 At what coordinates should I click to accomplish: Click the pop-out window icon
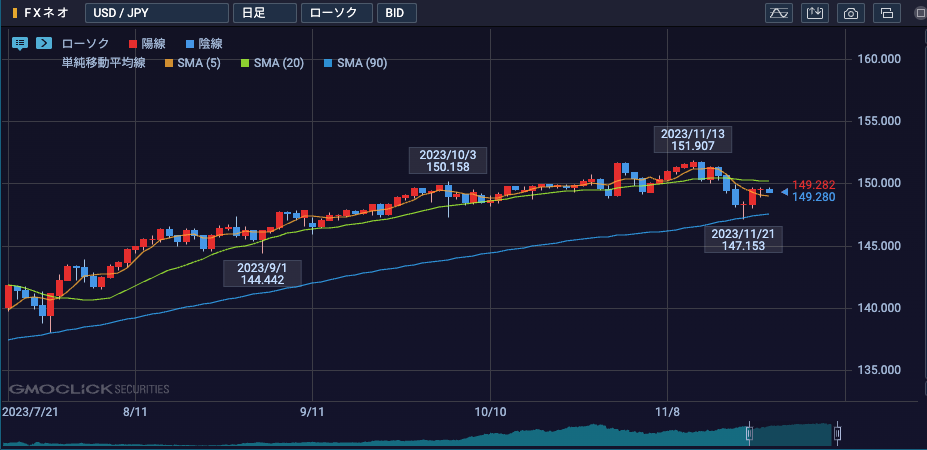(886, 13)
